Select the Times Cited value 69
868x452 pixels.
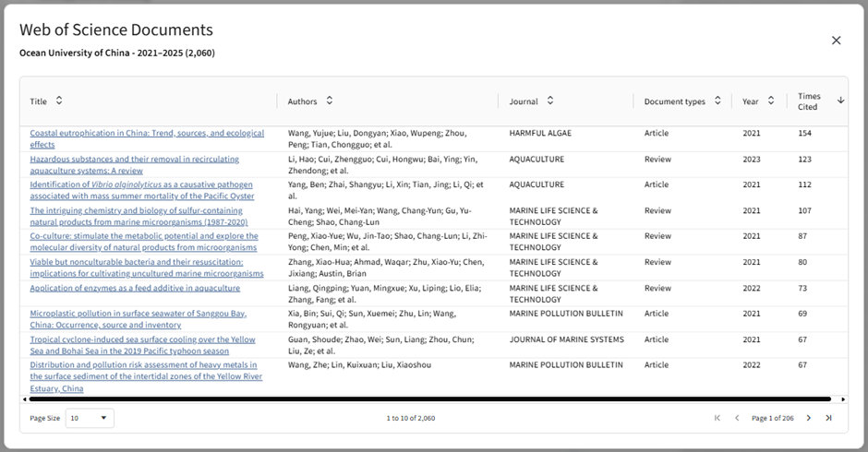pos(802,314)
